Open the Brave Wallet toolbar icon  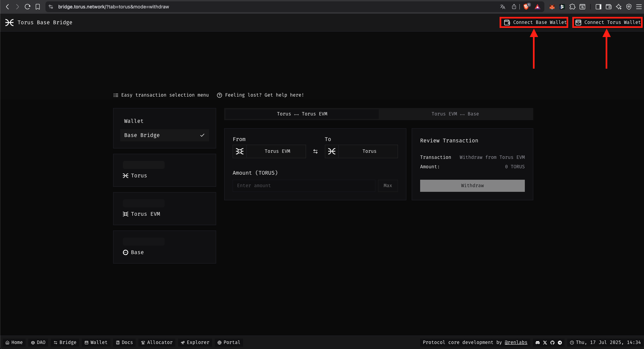[609, 7]
